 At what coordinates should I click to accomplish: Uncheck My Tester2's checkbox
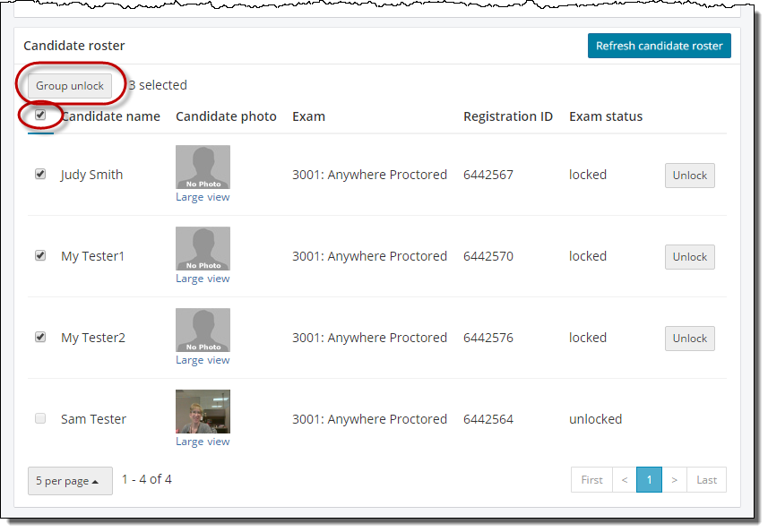pos(40,338)
